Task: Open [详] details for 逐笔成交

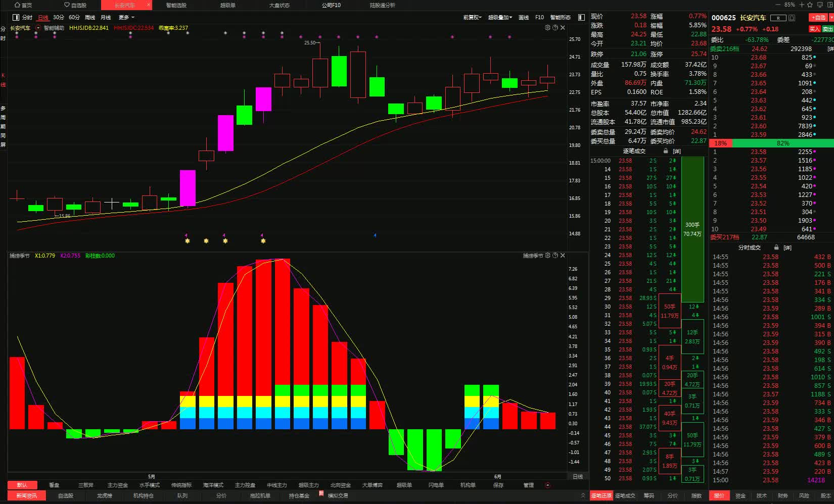Action: coord(677,151)
